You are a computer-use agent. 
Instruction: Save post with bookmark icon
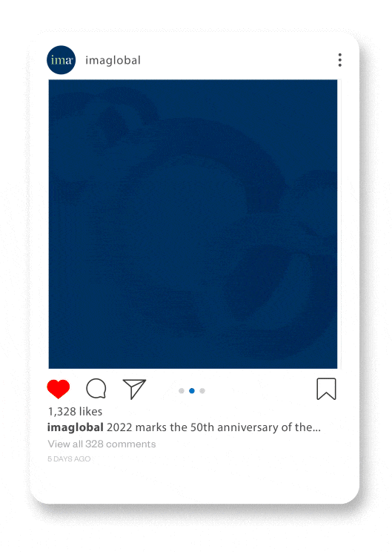pos(326,389)
